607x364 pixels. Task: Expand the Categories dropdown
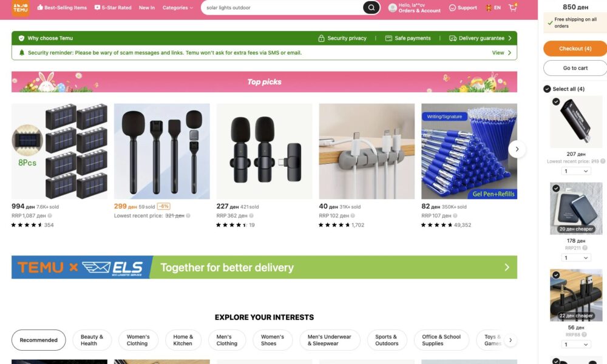[x=177, y=8]
